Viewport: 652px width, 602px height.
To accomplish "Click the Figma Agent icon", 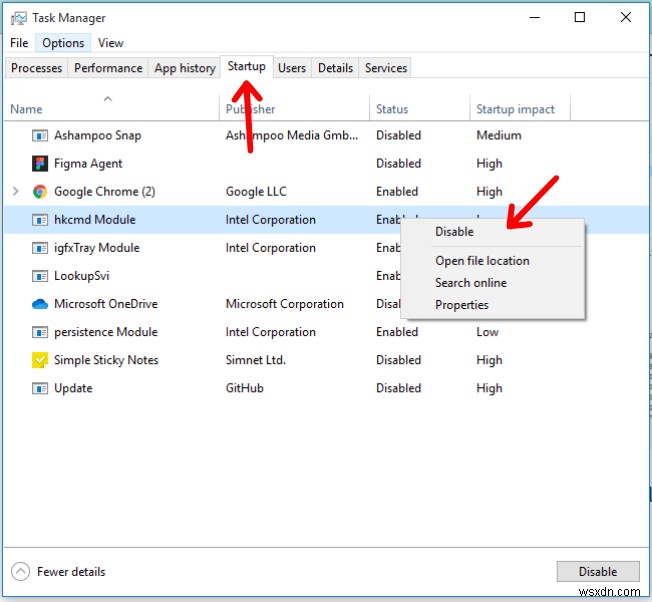I will point(40,163).
